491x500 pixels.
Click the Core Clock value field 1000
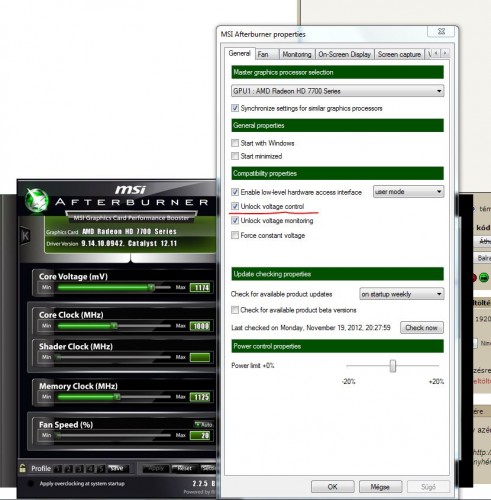point(200,326)
